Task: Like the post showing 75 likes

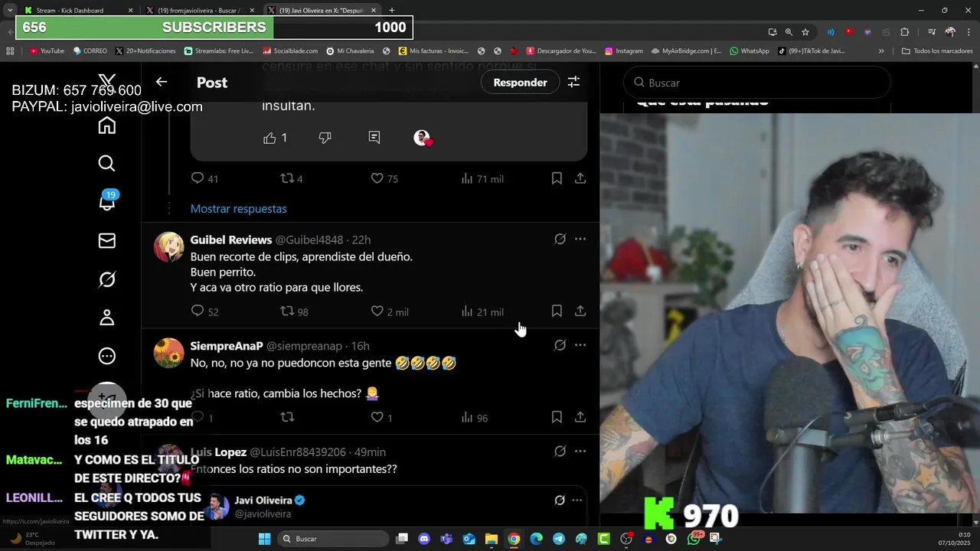Action: click(384, 178)
